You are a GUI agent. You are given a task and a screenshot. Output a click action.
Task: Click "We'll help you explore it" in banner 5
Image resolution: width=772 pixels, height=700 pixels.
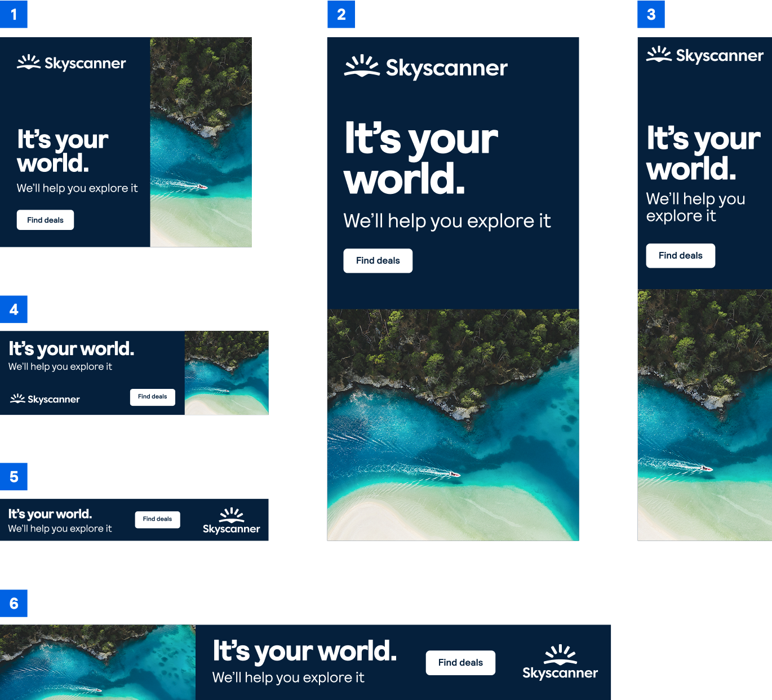[60, 529]
